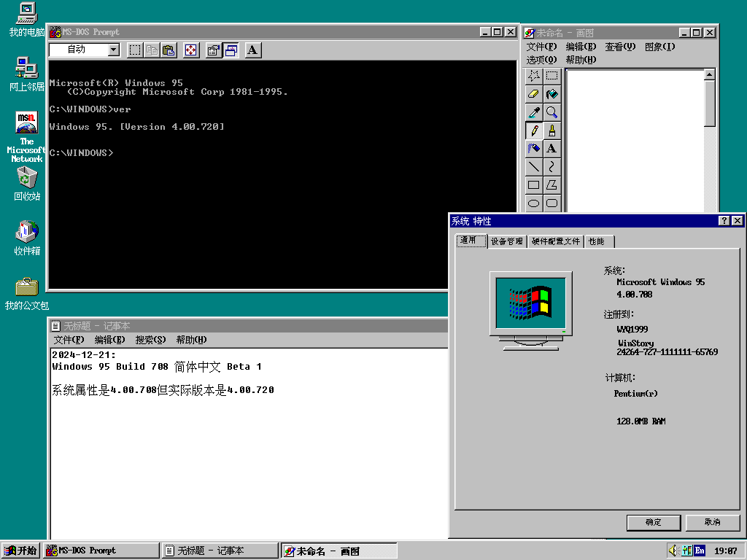
Task: Select the Brush tool in Paint
Action: [551, 131]
